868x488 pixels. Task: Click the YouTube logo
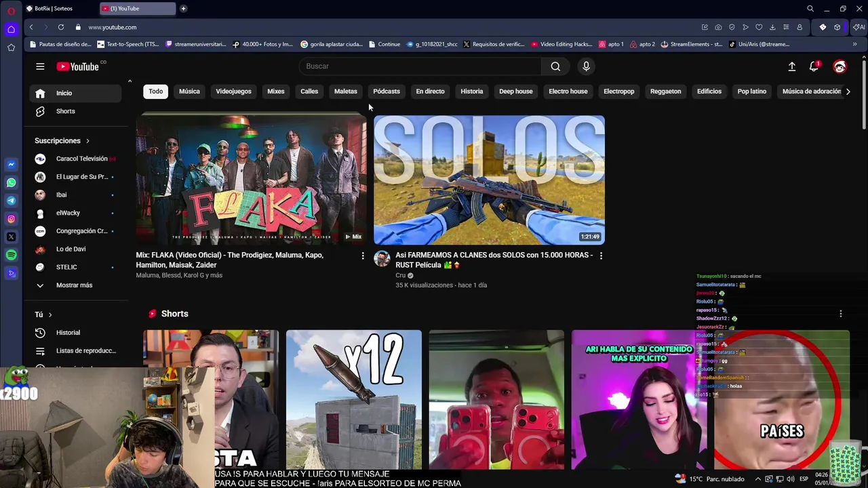78,66
